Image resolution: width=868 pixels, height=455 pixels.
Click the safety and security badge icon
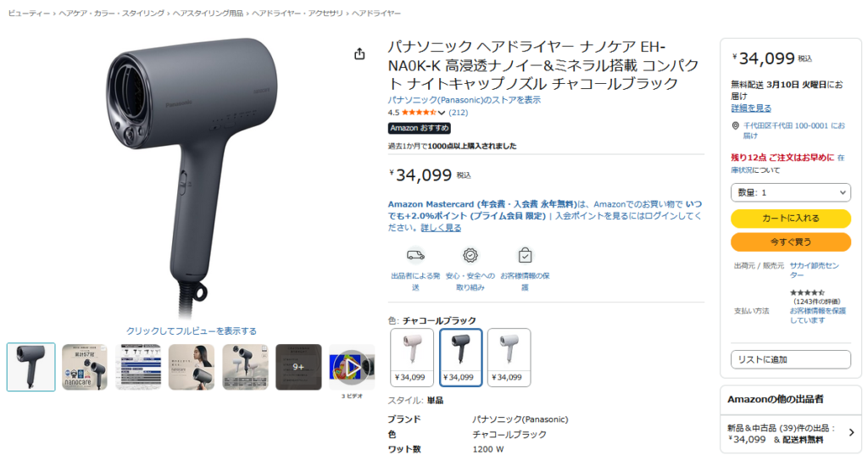tap(470, 255)
